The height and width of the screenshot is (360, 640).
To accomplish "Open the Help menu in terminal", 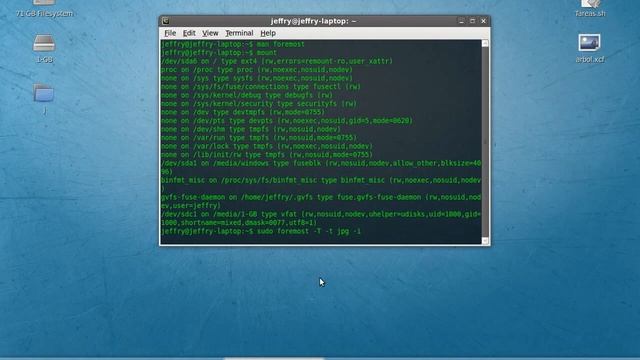I will coord(268,33).
